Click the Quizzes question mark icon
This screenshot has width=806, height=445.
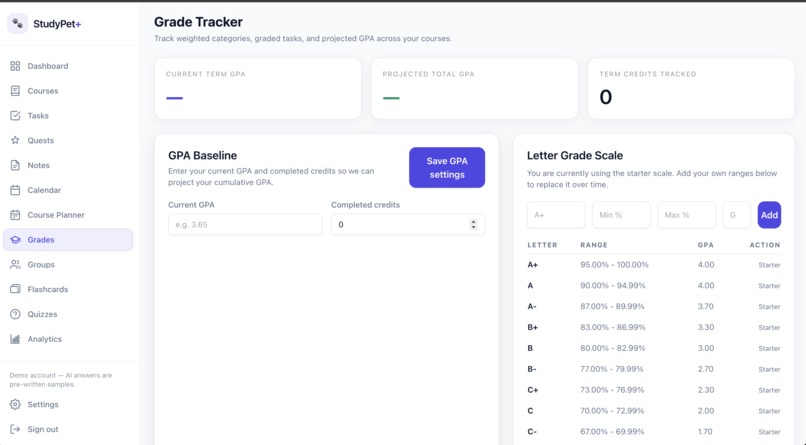coord(15,314)
